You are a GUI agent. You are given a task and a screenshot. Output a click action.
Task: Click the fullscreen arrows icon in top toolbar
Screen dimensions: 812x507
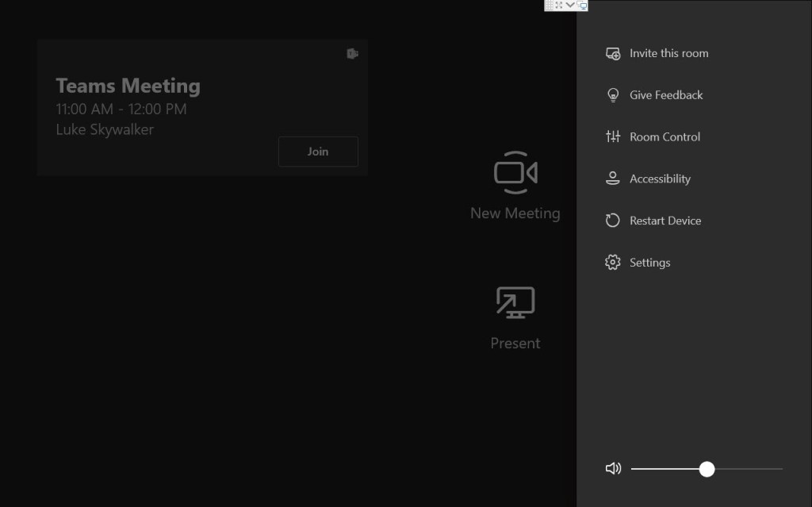coord(559,6)
